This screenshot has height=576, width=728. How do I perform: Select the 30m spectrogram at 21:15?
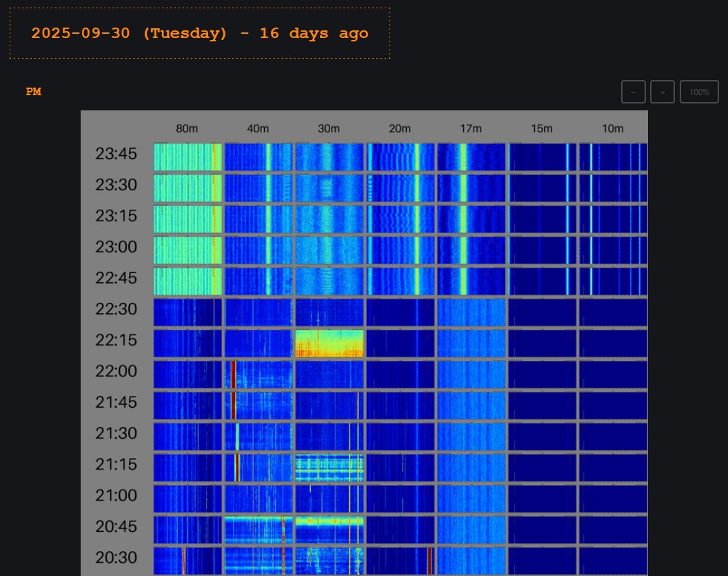(x=330, y=468)
